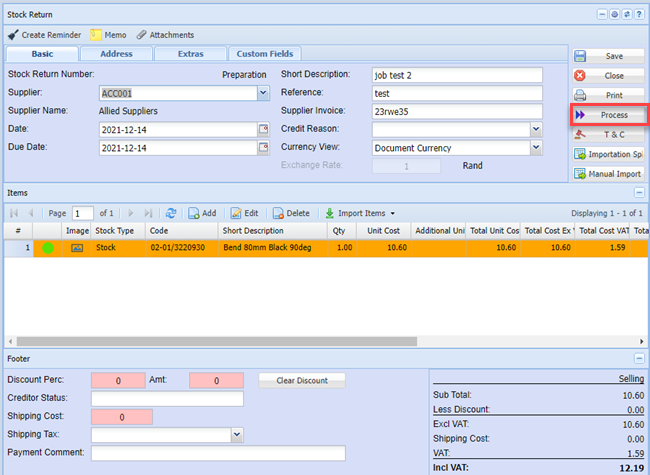Click the stock item image thumbnail icon

[x=77, y=248]
